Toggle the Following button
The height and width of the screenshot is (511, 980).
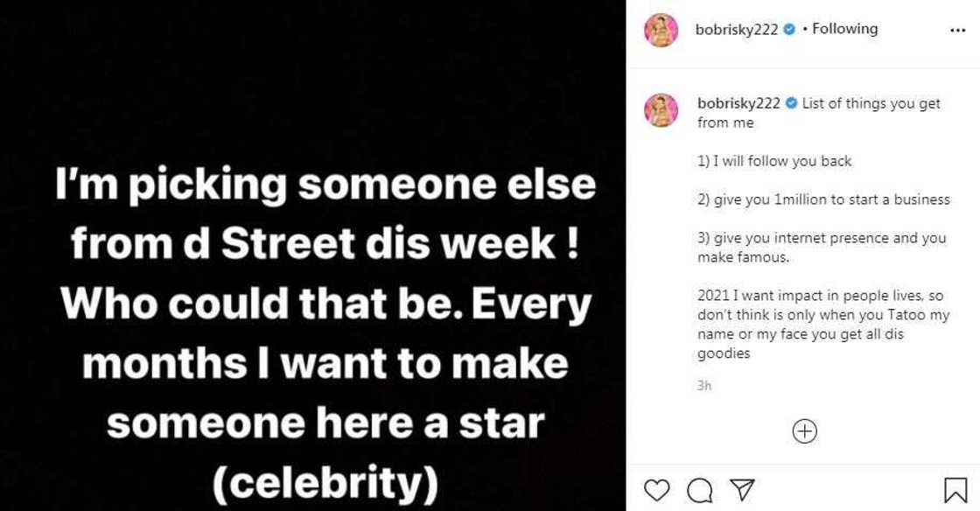click(x=844, y=29)
